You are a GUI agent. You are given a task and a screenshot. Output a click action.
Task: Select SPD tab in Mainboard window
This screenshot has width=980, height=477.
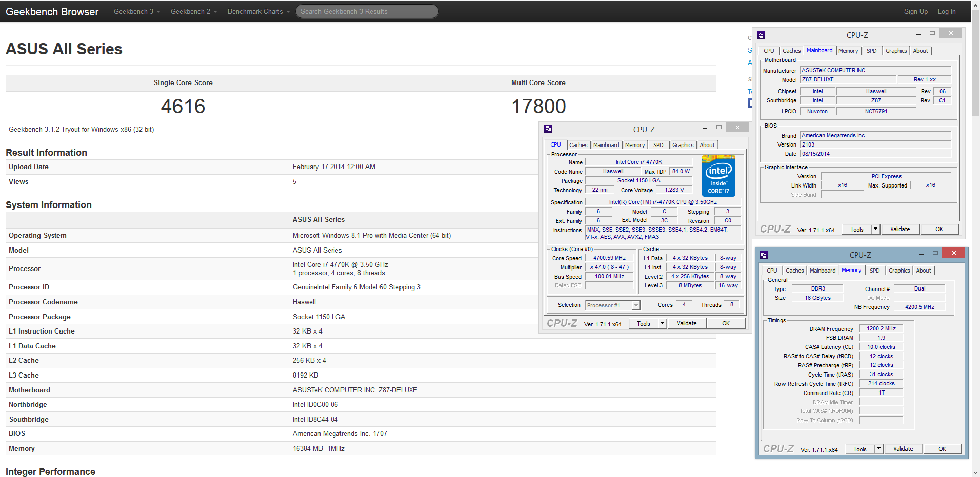tap(872, 51)
